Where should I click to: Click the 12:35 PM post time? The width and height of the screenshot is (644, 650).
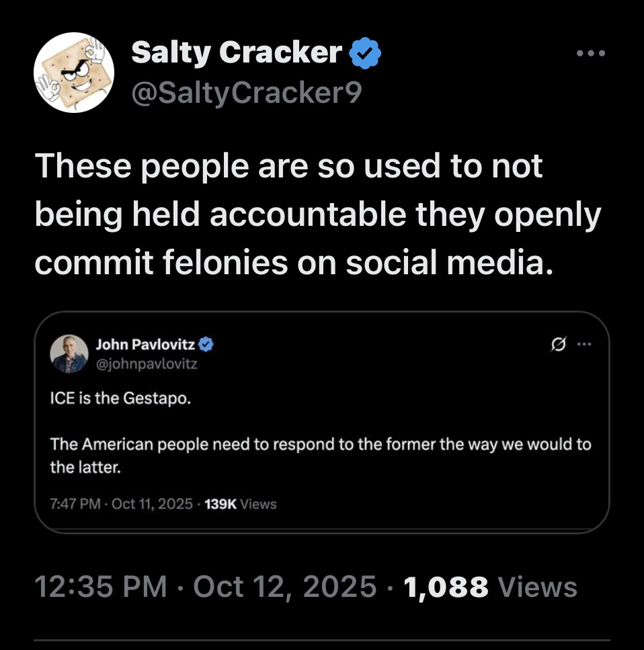100,586
